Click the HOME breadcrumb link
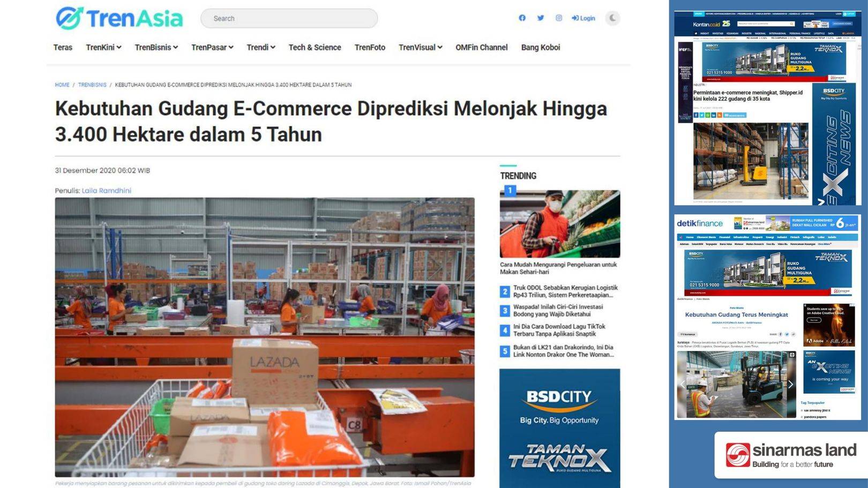Image resolution: width=868 pixels, height=488 pixels. pyautogui.click(x=62, y=85)
